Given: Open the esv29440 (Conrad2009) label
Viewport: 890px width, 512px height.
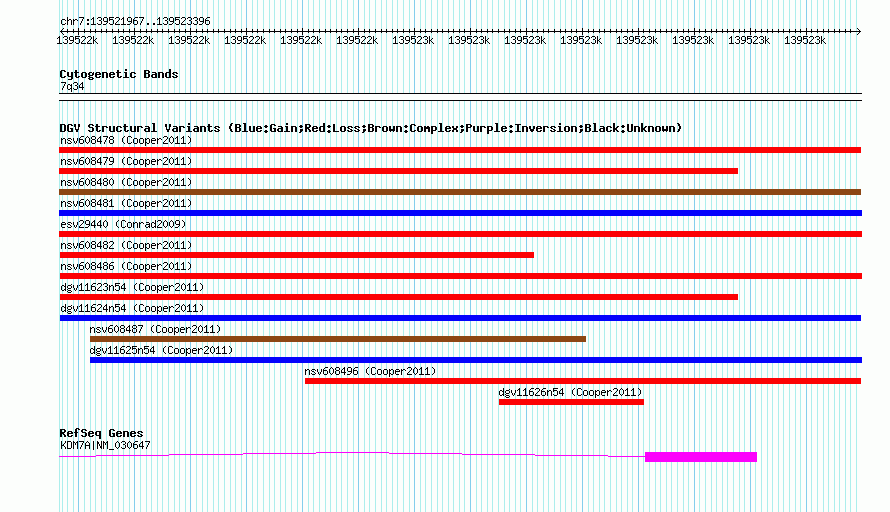Looking at the screenshot, I should [x=123, y=224].
